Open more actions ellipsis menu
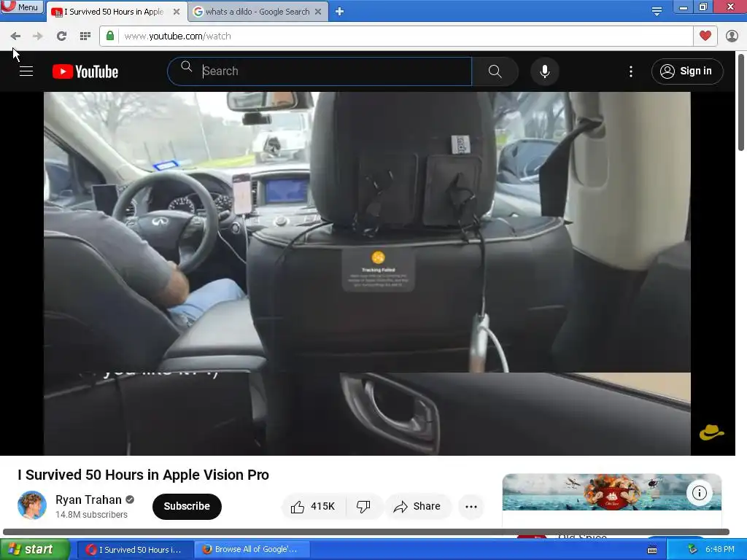The width and height of the screenshot is (747, 560). pos(471,507)
